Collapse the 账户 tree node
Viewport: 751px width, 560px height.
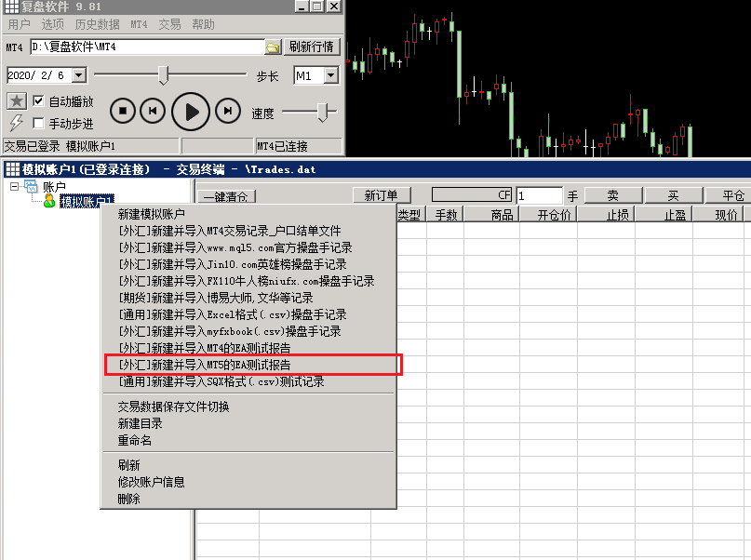click(x=14, y=187)
